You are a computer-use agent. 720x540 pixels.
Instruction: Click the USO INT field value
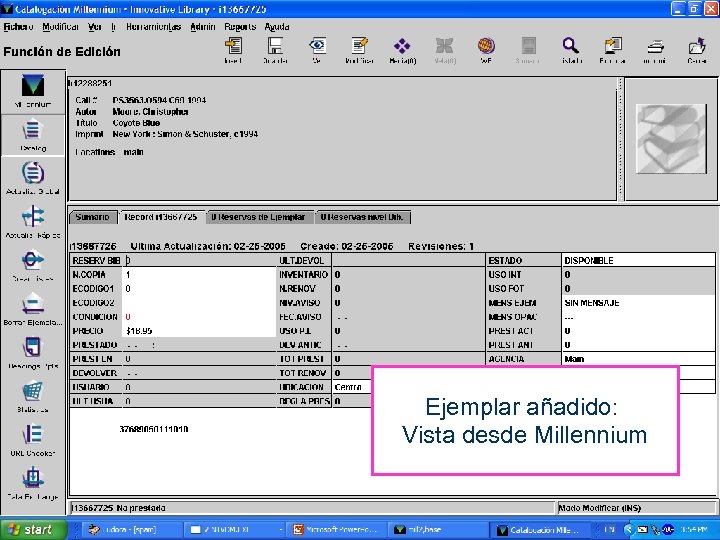pyautogui.click(x=638, y=275)
